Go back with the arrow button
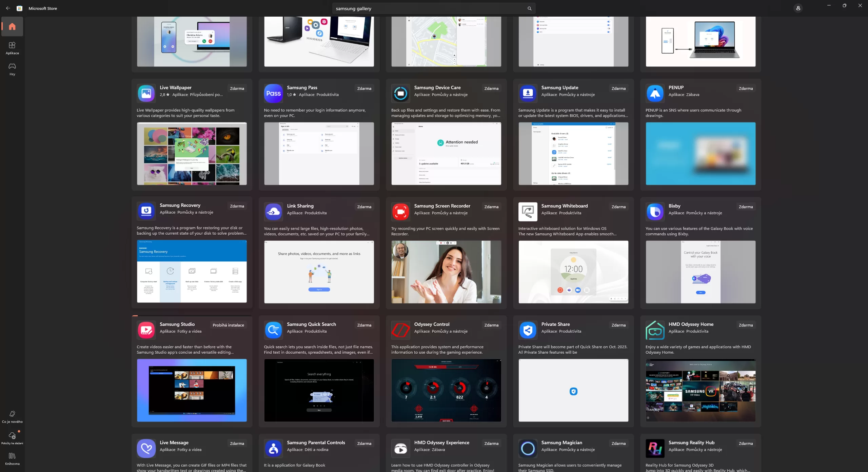The height and width of the screenshot is (472, 868). click(x=8, y=8)
